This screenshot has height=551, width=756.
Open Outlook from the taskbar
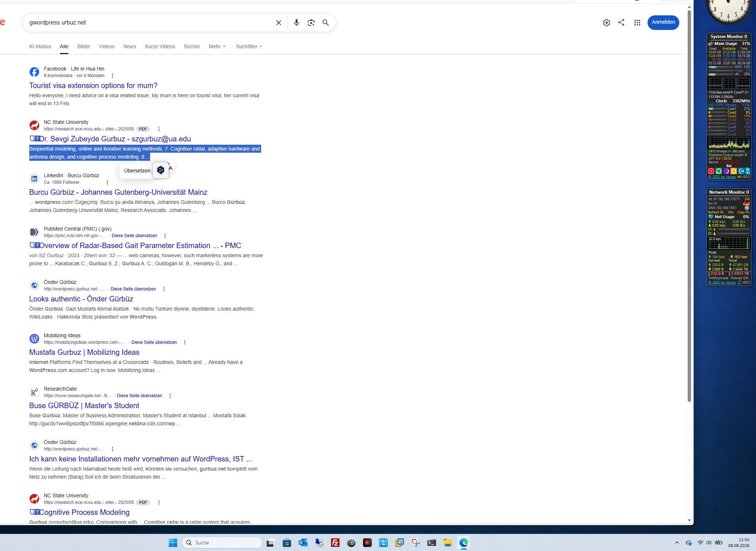[303, 543]
